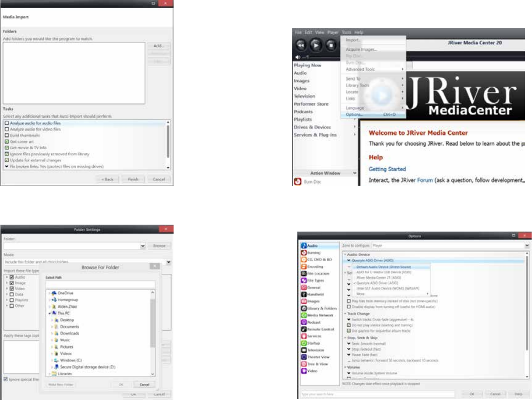
Task: Click the speaker volume icon in JRiver
Action: (x=297, y=57)
